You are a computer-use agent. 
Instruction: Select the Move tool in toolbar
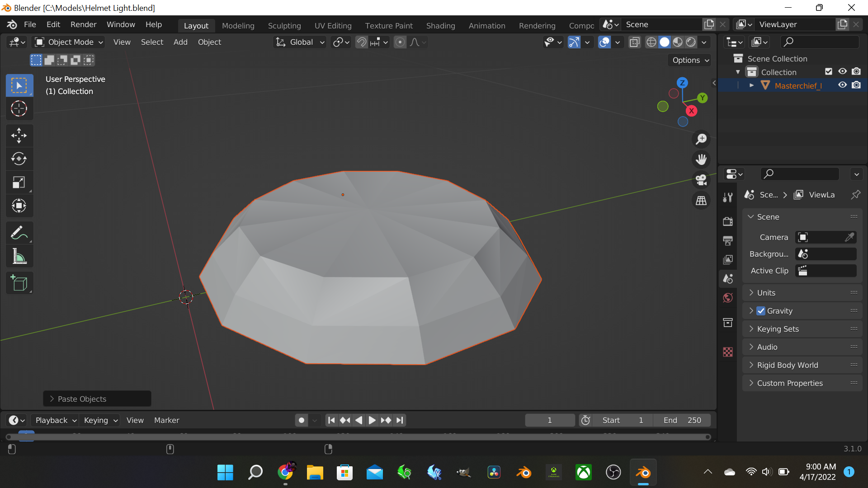(x=19, y=135)
